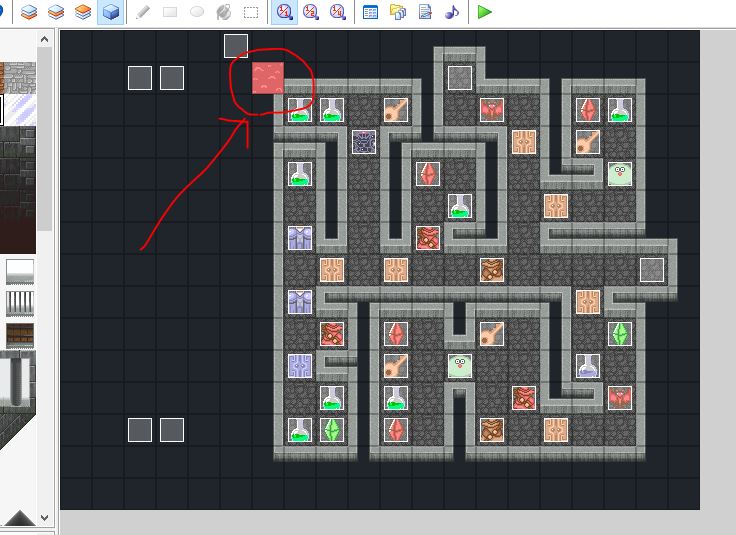This screenshot has width=736, height=535.
Task: Start playtest with green play button
Action: [x=485, y=12]
